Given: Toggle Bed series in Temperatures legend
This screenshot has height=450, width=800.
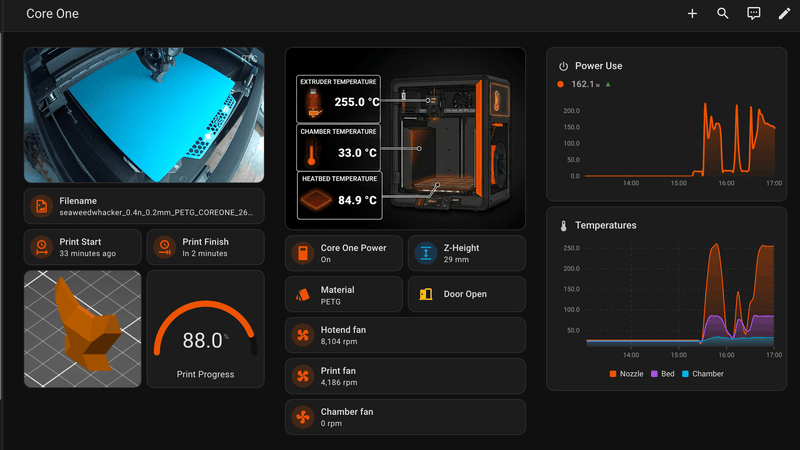Looking at the screenshot, I should pyautogui.click(x=663, y=374).
